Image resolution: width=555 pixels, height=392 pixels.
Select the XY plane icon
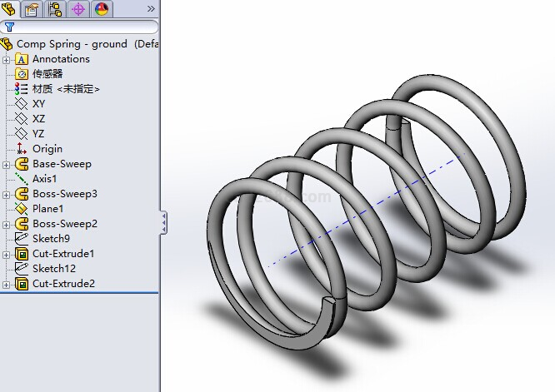[22, 104]
